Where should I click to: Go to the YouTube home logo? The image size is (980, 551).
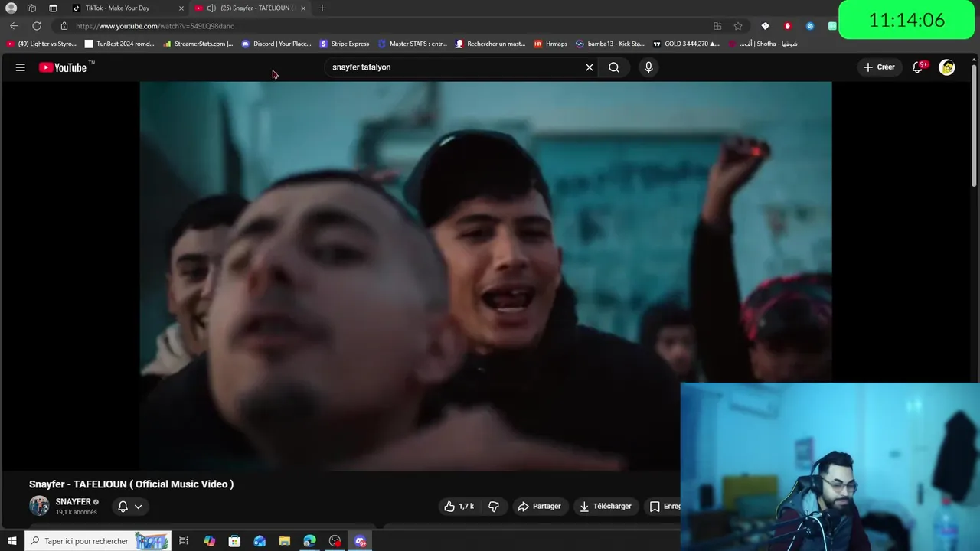64,67
